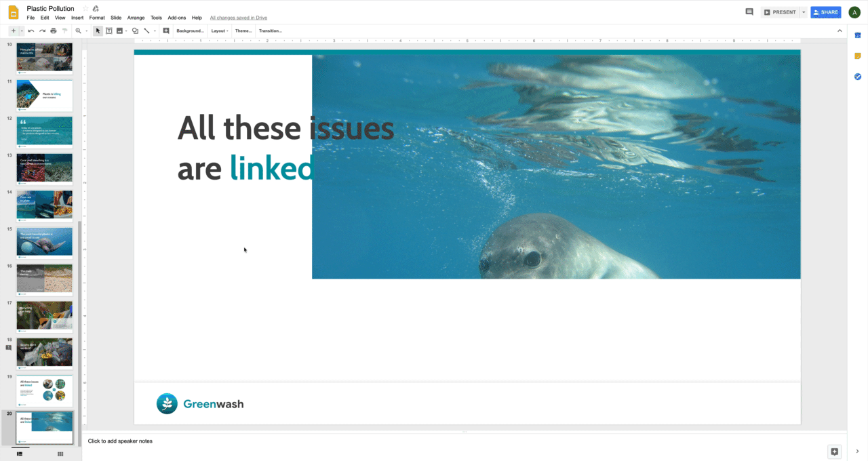Open the Google account avatar
Viewport: 868px width, 461px height.
point(854,12)
